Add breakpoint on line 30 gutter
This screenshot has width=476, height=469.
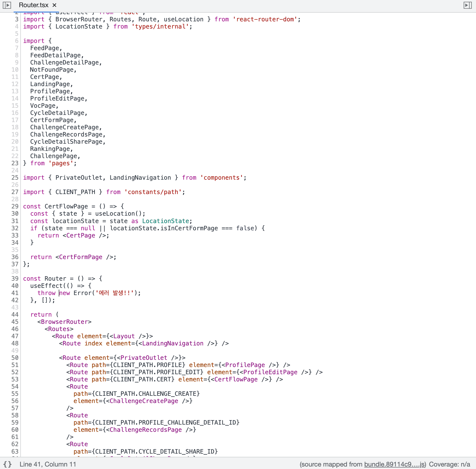pyautogui.click(x=15, y=214)
